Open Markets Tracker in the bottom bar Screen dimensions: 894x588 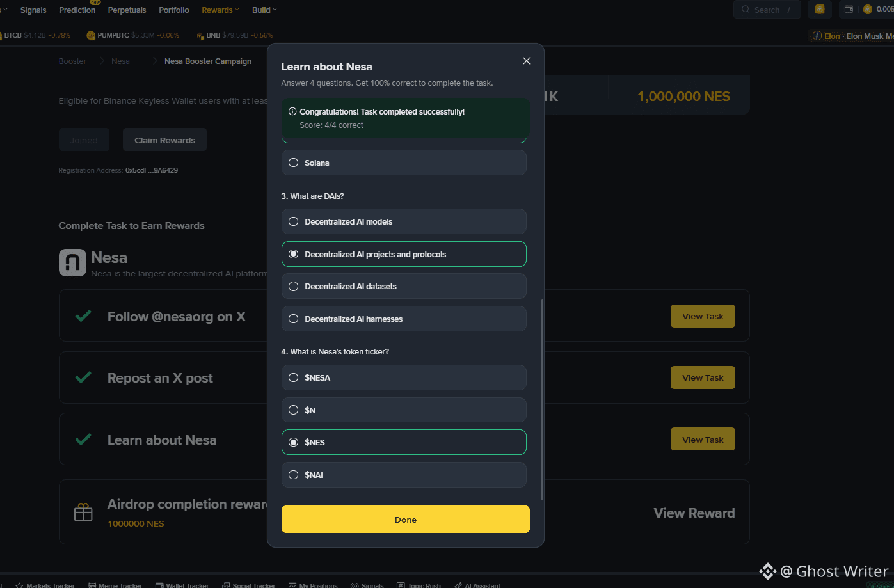click(45, 585)
